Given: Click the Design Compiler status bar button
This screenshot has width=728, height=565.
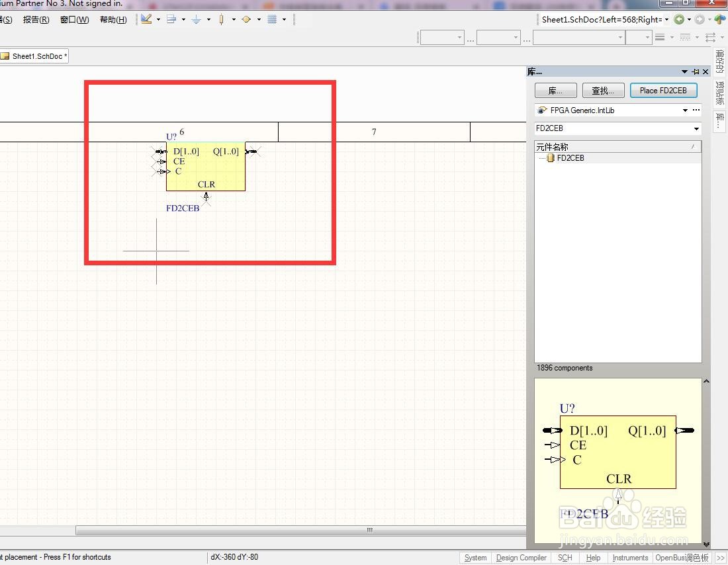Looking at the screenshot, I should [x=521, y=558].
